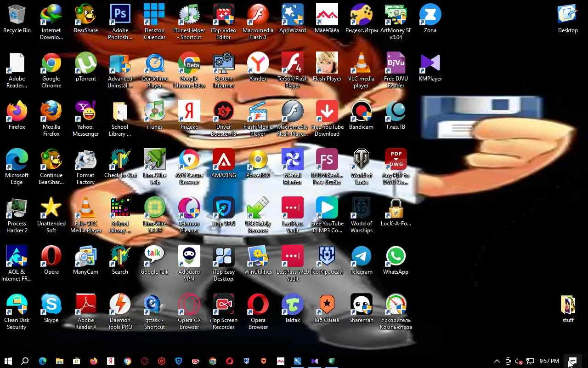
Task: Launch iTunes from the desktop
Action: 155,115
